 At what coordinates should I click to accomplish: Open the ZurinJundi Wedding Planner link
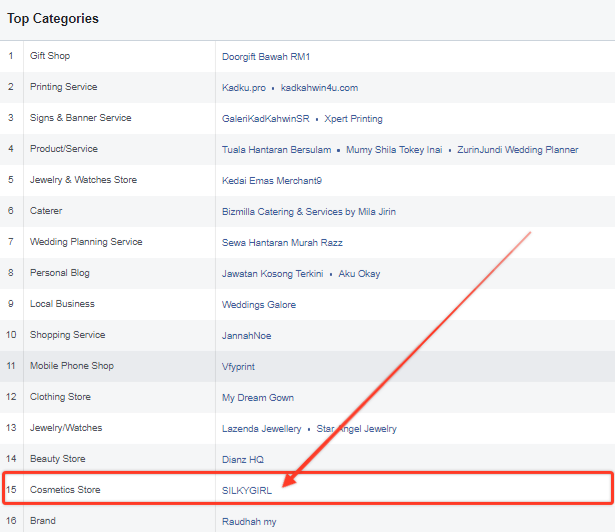pyautogui.click(x=518, y=149)
